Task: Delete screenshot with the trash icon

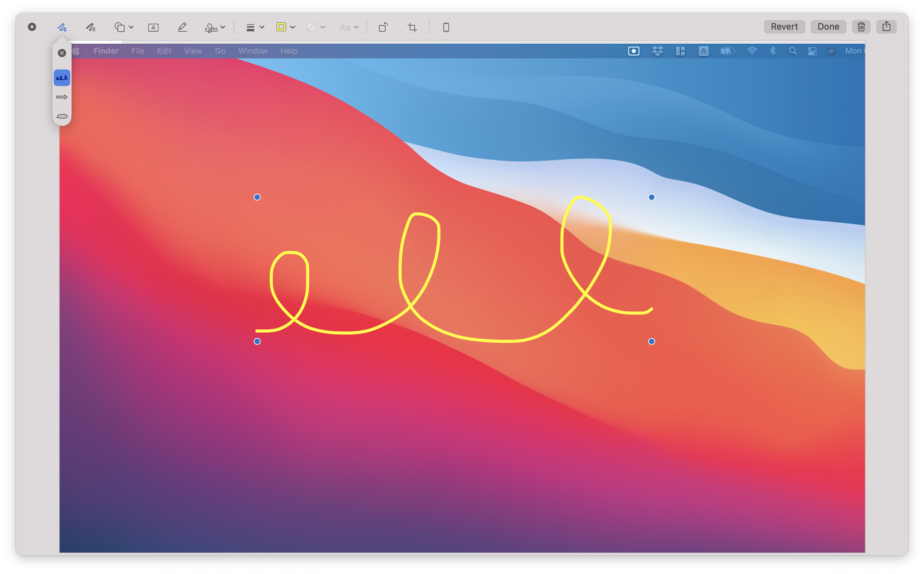Action: (861, 26)
